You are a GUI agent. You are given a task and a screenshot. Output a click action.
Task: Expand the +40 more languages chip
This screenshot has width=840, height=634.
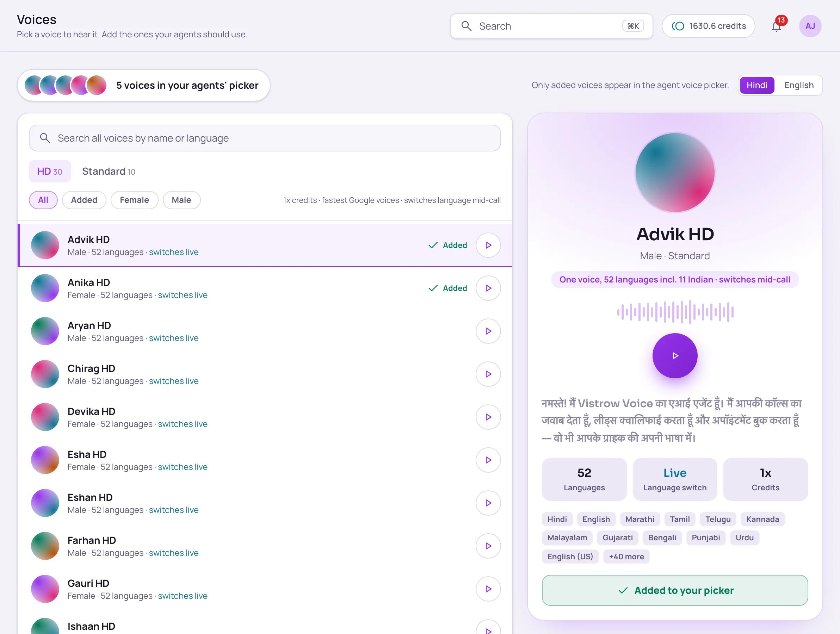[x=626, y=556]
